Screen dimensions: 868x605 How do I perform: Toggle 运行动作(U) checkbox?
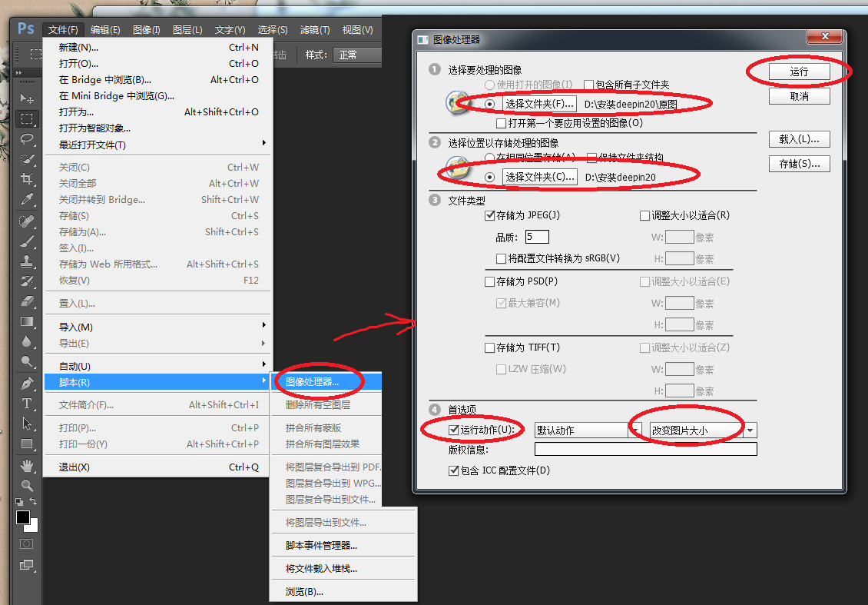pos(453,430)
